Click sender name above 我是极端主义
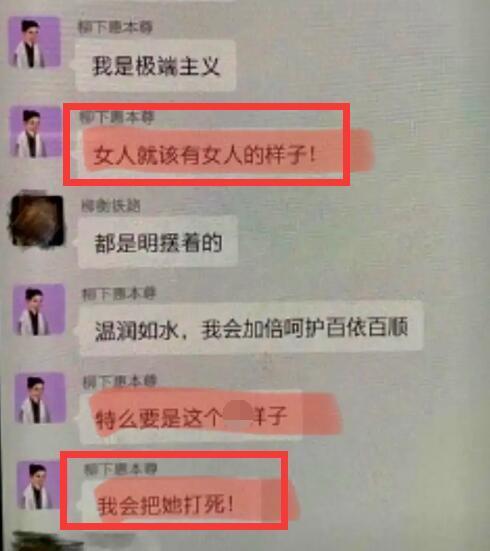Viewport: 490px width, 551px height. tap(115, 27)
